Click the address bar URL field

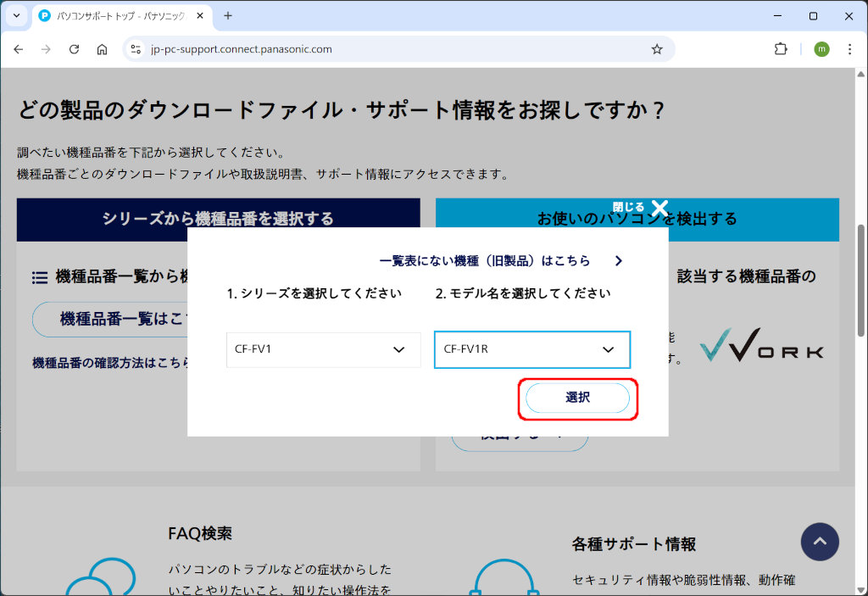click(398, 49)
